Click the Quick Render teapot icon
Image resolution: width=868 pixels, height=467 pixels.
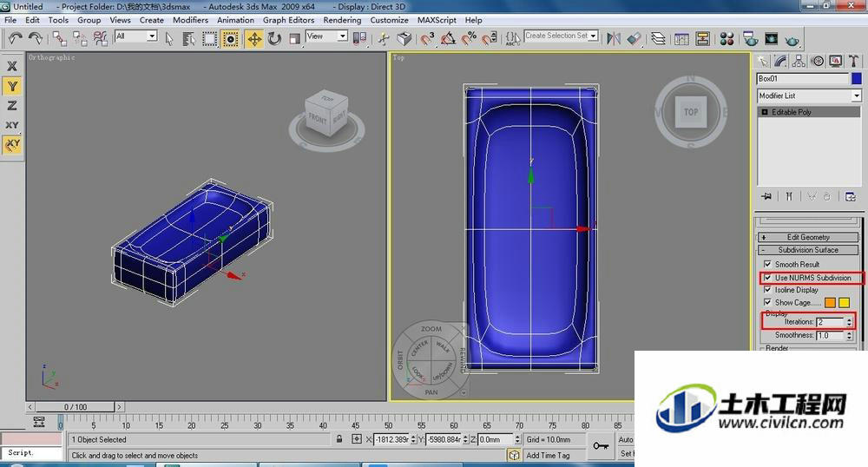click(792, 40)
